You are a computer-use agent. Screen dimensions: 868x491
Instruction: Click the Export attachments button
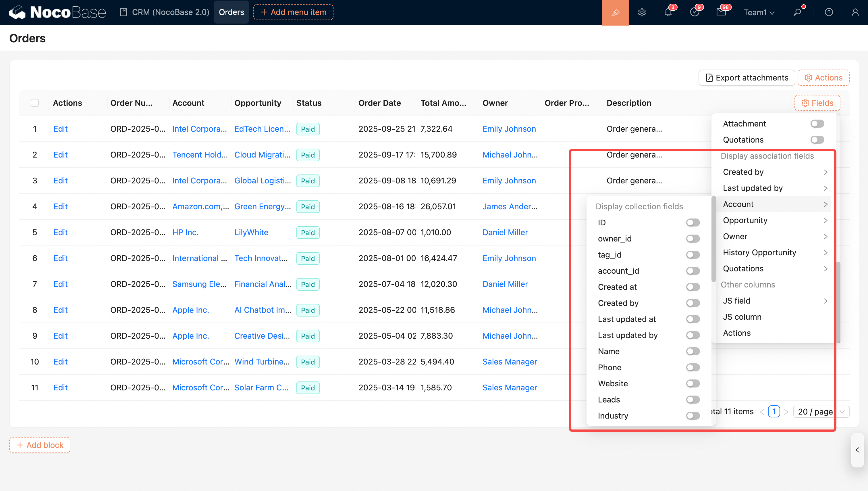pyautogui.click(x=747, y=78)
